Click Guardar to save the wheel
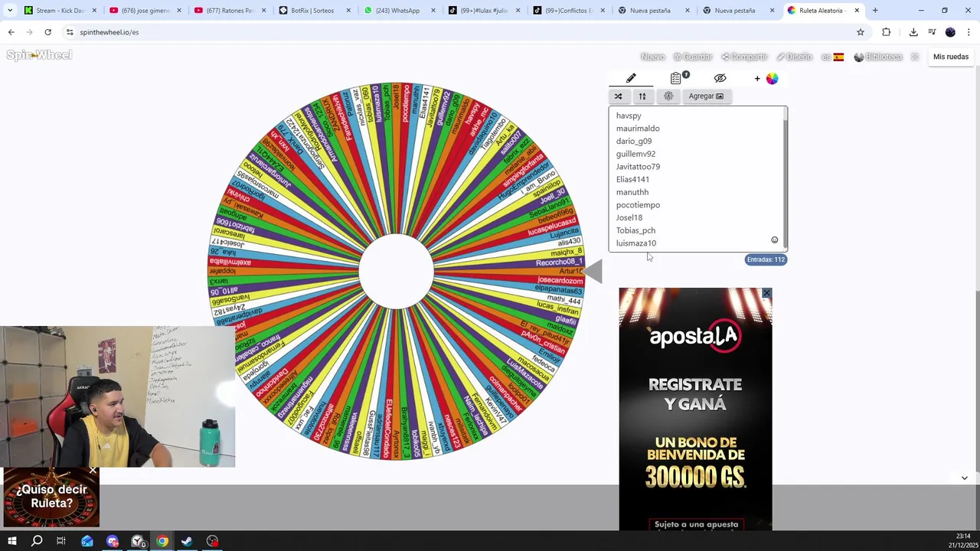This screenshot has width=980, height=551. 693,57
